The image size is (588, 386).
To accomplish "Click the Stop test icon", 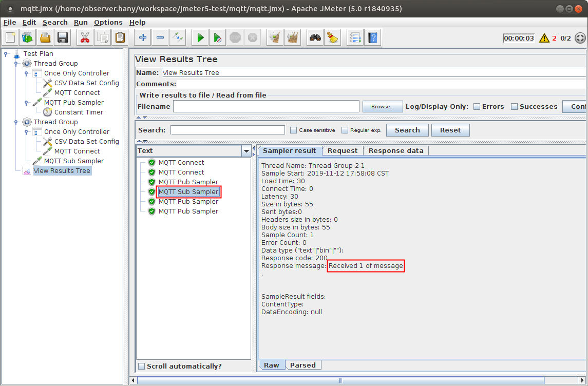I will (235, 37).
